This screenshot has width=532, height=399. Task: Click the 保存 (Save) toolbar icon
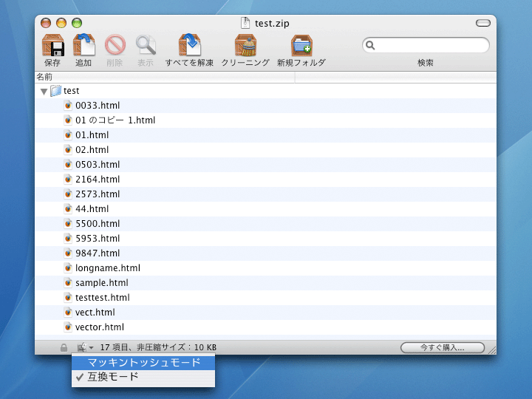[53, 45]
